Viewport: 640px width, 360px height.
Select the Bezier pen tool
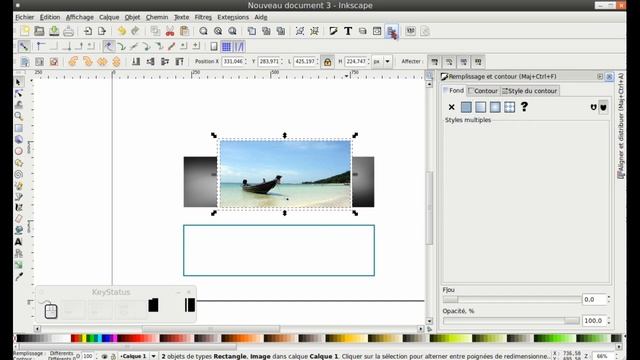[18, 197]
